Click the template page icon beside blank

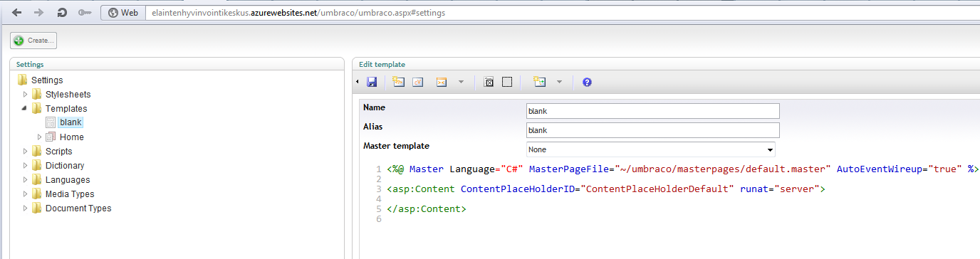coord(51,122)
